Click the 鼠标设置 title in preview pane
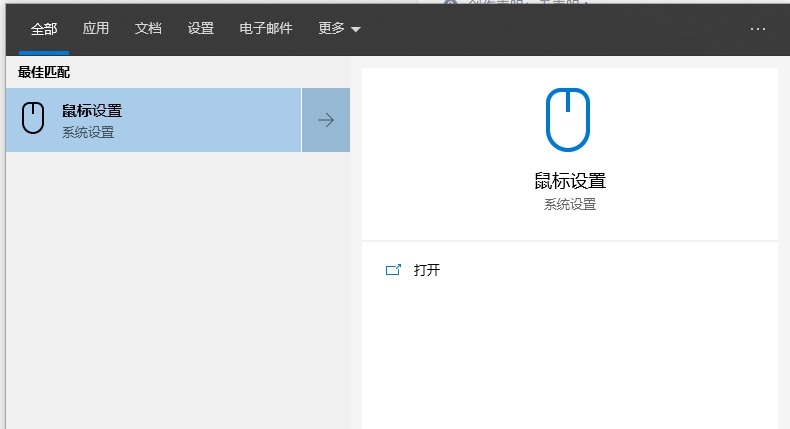Viewport: 790px width, 429px height. tap(570, 181)
